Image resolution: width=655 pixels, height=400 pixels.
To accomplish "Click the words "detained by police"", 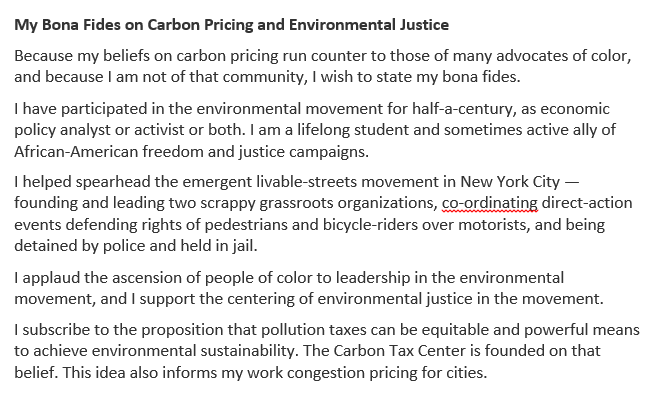I will click(x=80, y=246).
